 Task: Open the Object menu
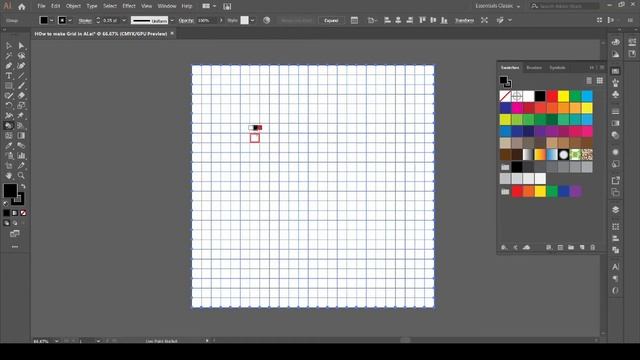click(73, 6)
